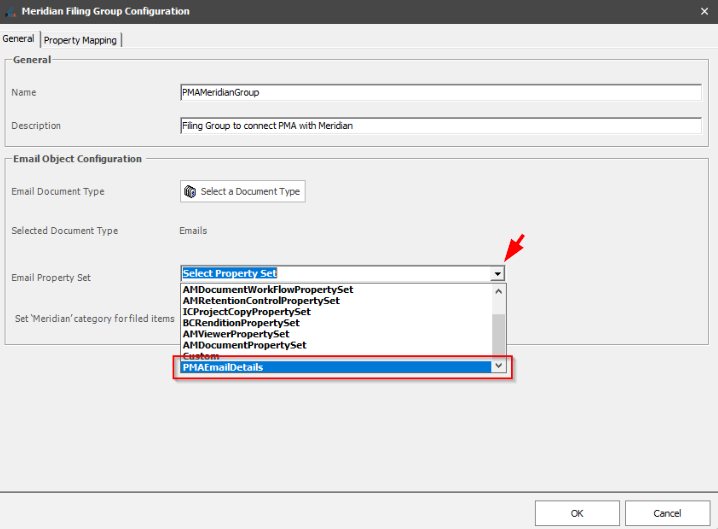The image size is (718, 529).
Task: Switch to the Property Mapping tab
Action: [x=81, y=40]
